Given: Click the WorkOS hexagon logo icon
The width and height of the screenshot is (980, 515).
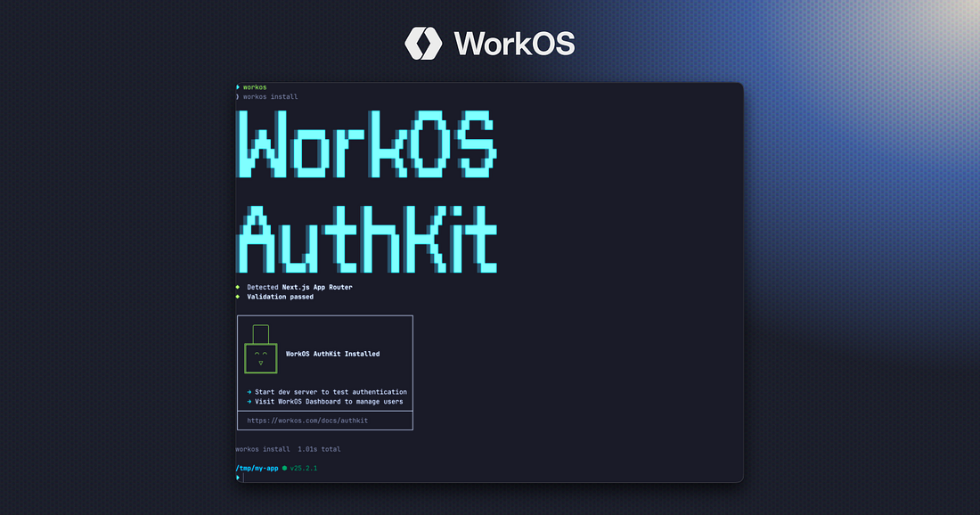Looking at the screenshot, I should click(x=423, y=43).
